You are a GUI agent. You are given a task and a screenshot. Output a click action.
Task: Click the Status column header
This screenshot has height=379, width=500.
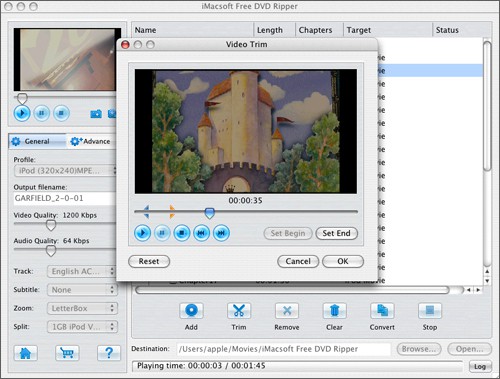pos(462,30)
